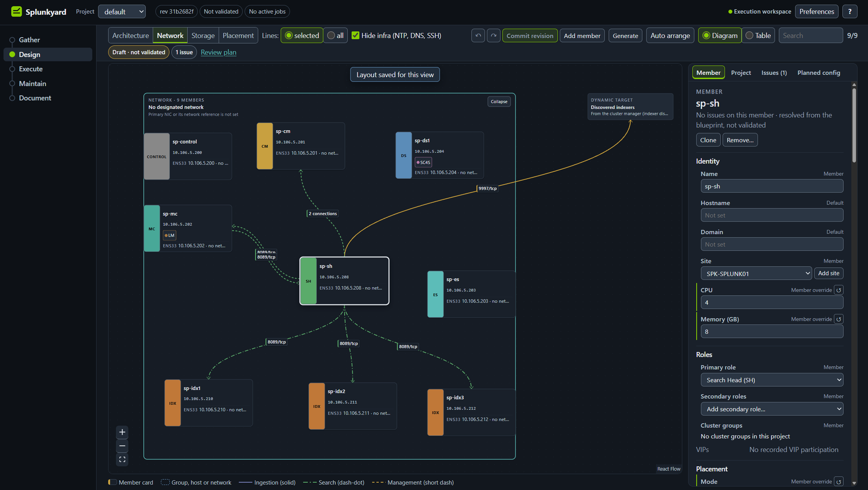Reset the CPU member override
This screenshot has height=490, width=868.
(839, 290)
